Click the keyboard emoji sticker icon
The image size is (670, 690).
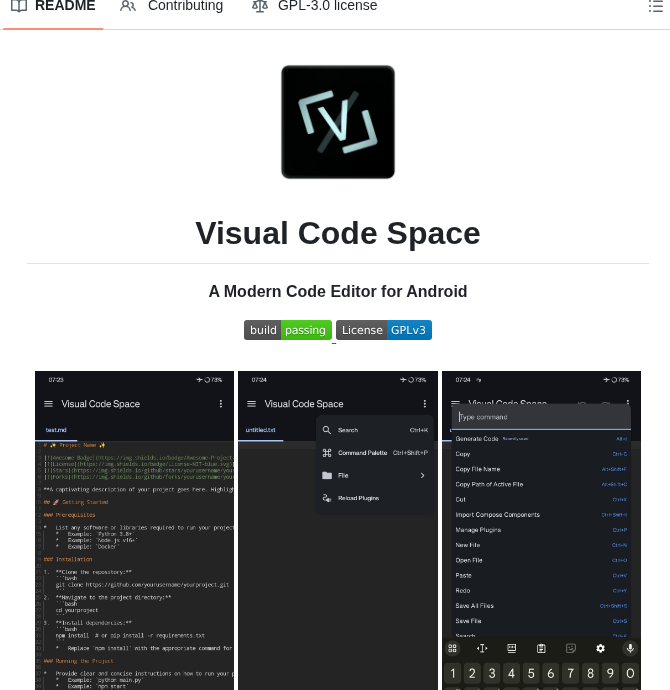pos(571,648)
